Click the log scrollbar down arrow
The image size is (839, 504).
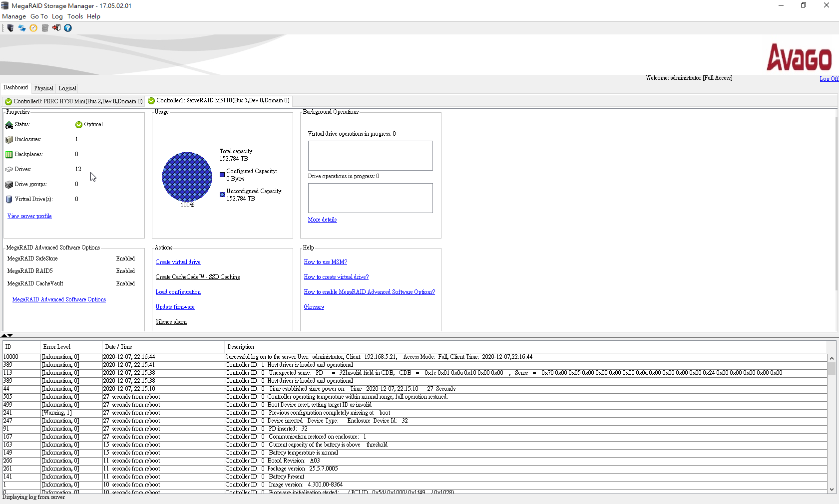[x=832, y=490]
